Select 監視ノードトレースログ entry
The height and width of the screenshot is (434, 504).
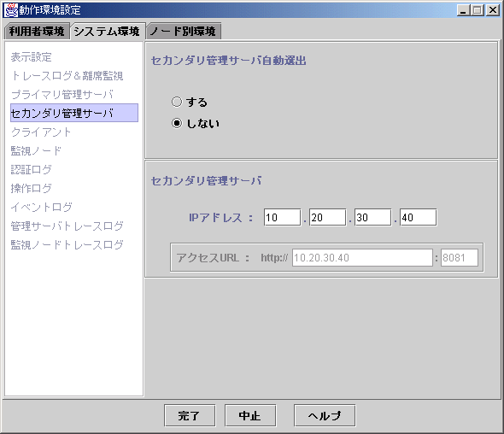pyautogui.click(x=67, y=244)
